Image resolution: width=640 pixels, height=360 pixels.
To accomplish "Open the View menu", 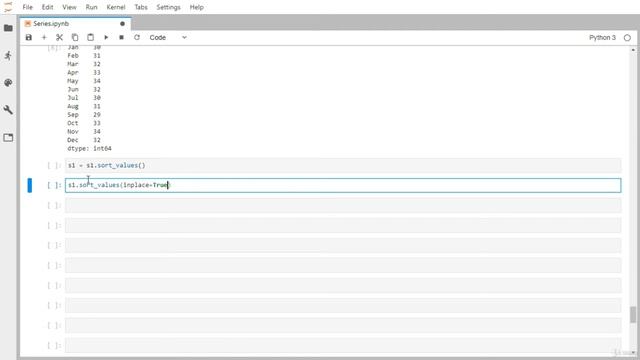I will pyautogui.click(x=69, y=7).
